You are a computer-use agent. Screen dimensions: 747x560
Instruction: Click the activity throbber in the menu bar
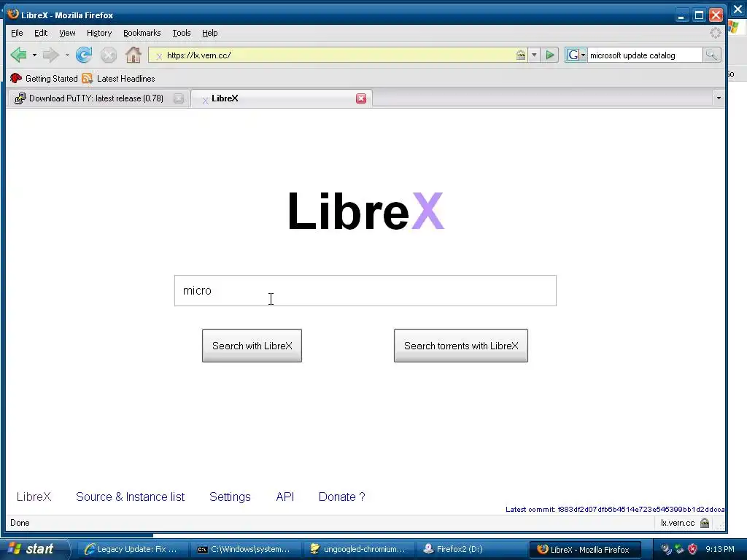pos(715,33)
